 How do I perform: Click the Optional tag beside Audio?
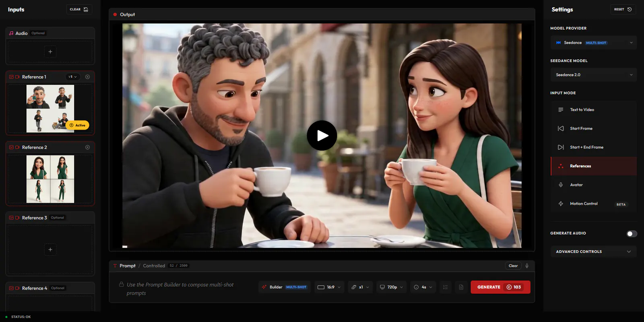point(38,33)
